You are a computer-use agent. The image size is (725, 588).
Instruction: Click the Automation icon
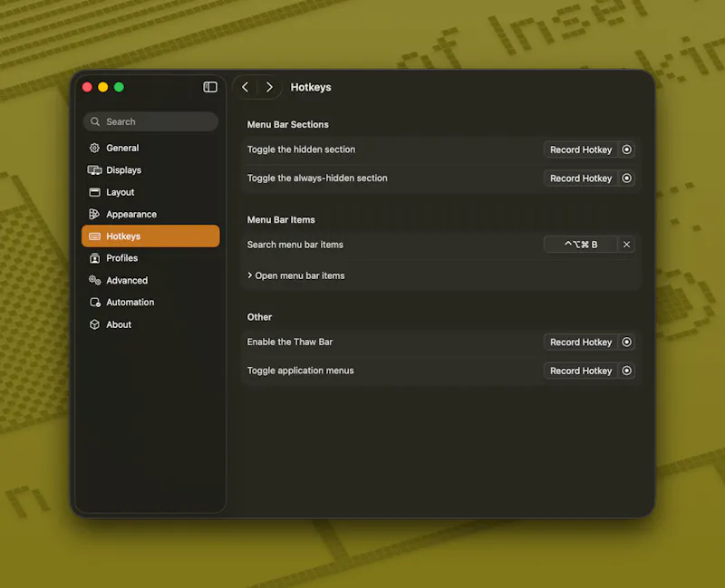pos(95,303)
